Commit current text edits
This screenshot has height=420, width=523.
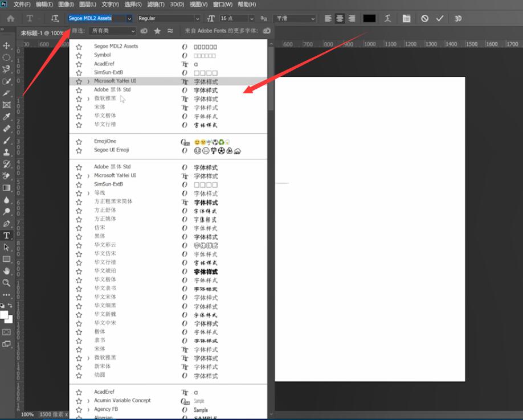point(440,18)
